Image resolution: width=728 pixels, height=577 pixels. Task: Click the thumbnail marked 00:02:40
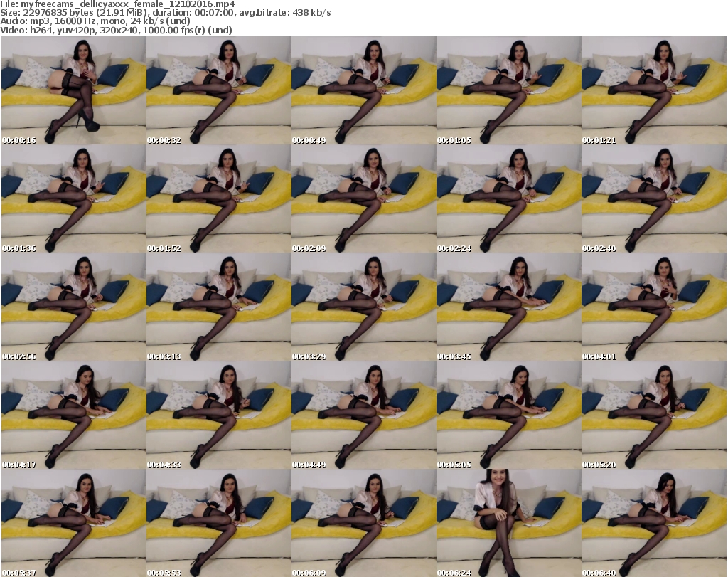pyautogui.click(x=653, y=199)
